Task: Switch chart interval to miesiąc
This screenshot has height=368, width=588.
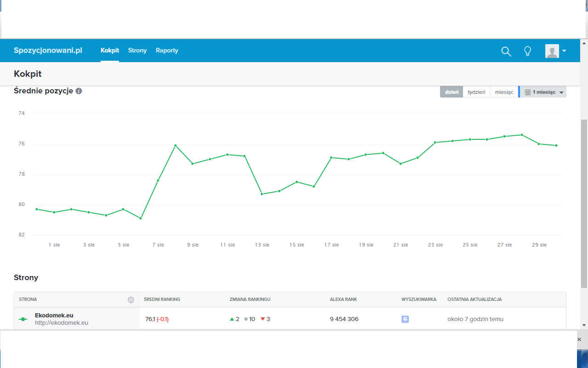Action: (504, 92)
